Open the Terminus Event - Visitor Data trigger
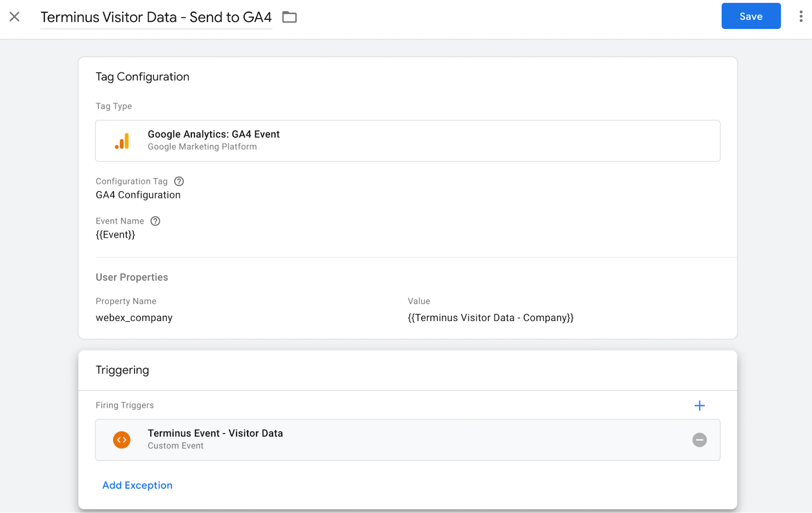Image resolution: width=812 pixels, height=513 pixels. pyautogui.click(x=408, y=440)
